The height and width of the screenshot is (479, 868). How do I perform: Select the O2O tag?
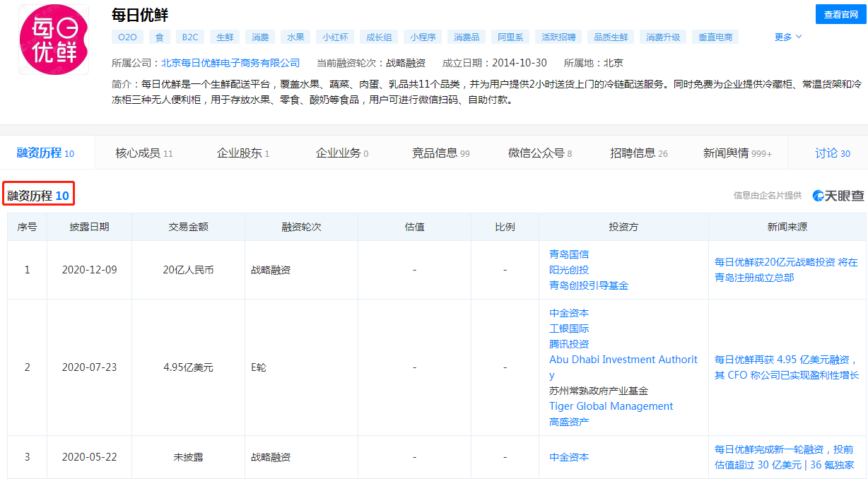click(x=127, y=37)
